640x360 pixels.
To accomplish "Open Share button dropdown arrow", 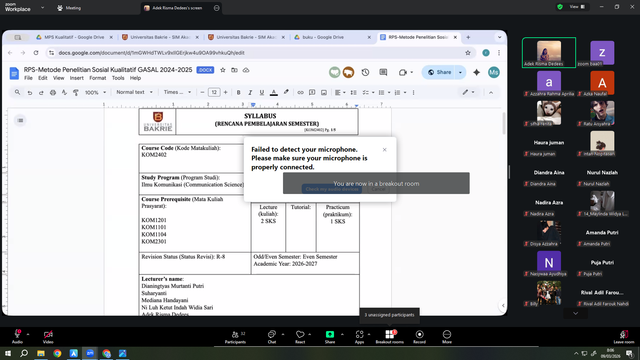I will click(460, 72).
